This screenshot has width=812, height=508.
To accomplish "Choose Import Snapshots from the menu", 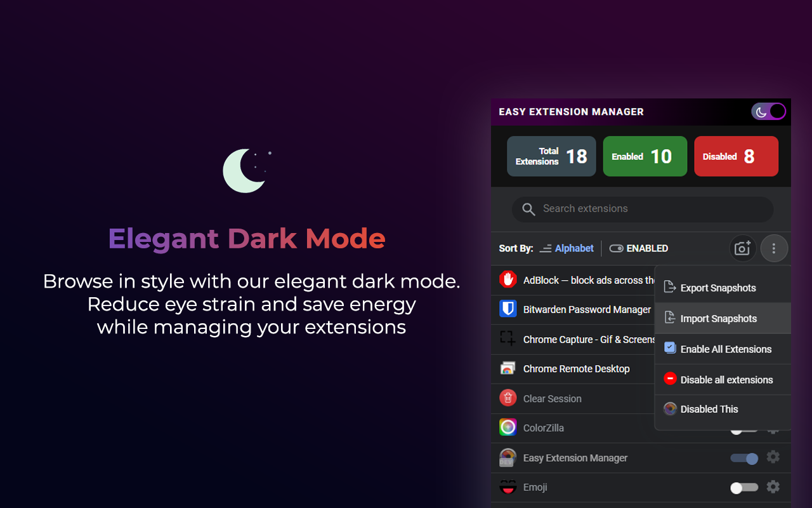I will (x=723, y=318).
